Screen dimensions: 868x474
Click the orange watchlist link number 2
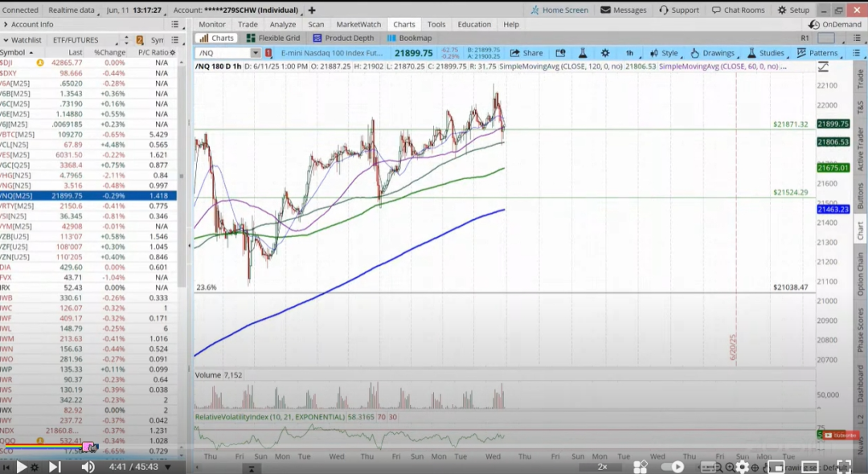(140, 40)
